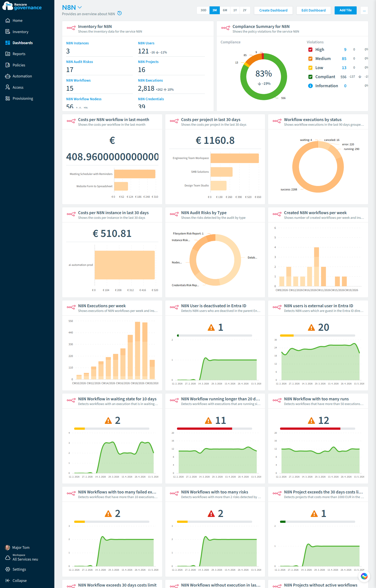Image resolution: width=376 pixels, height=588 pixels.
Task: Open the N8N Audit Riskss link
Action: (80, 62)
